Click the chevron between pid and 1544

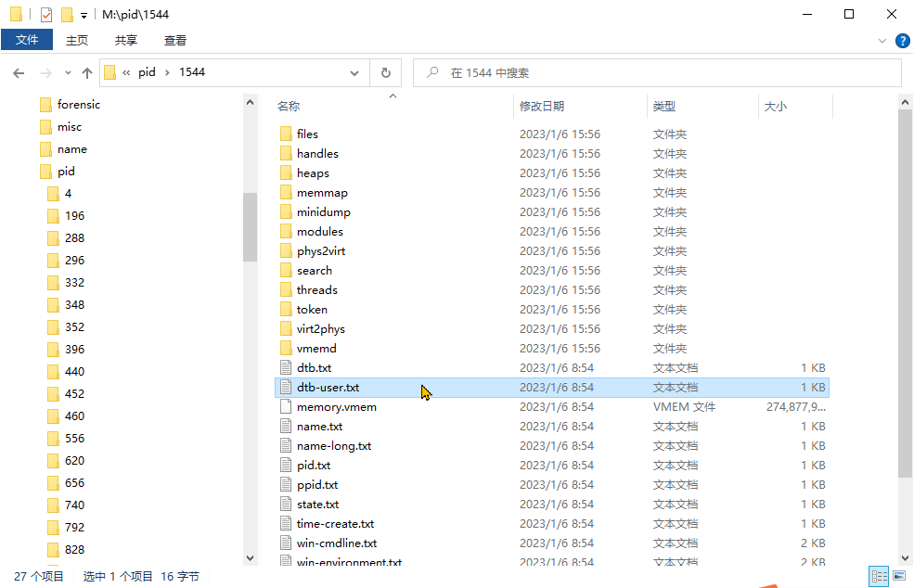coord(167,73)
